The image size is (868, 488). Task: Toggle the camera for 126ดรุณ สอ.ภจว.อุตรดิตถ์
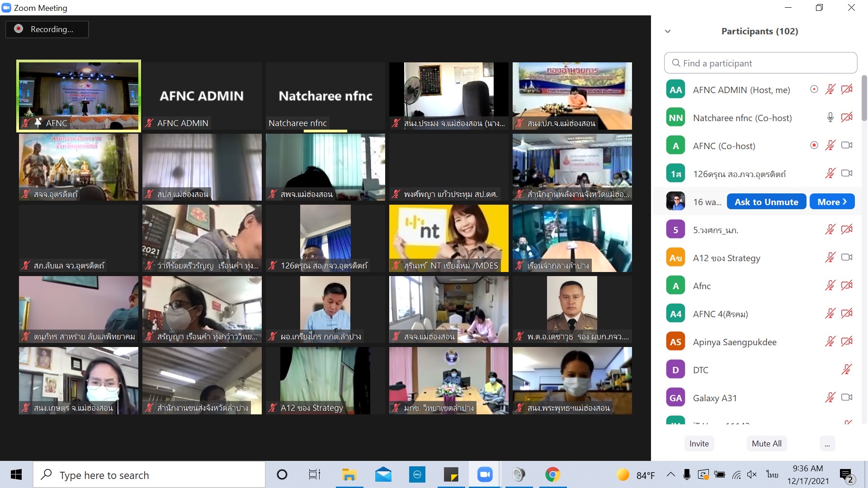846,174
